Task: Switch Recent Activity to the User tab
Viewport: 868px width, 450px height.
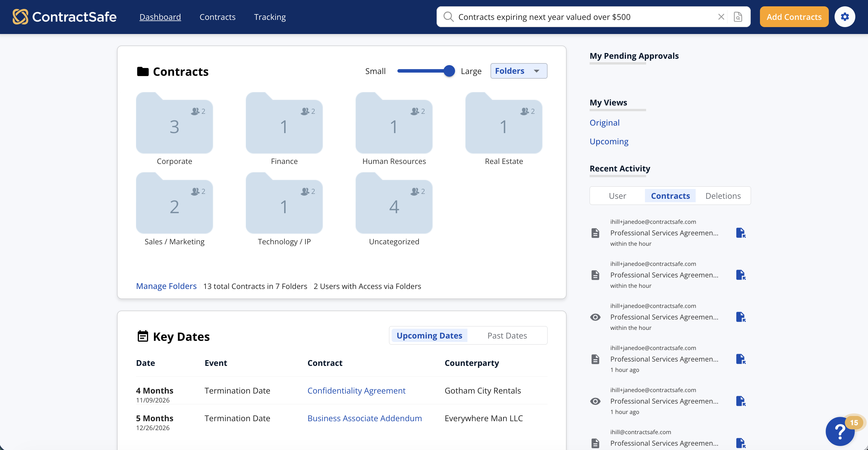Action: 617,196
